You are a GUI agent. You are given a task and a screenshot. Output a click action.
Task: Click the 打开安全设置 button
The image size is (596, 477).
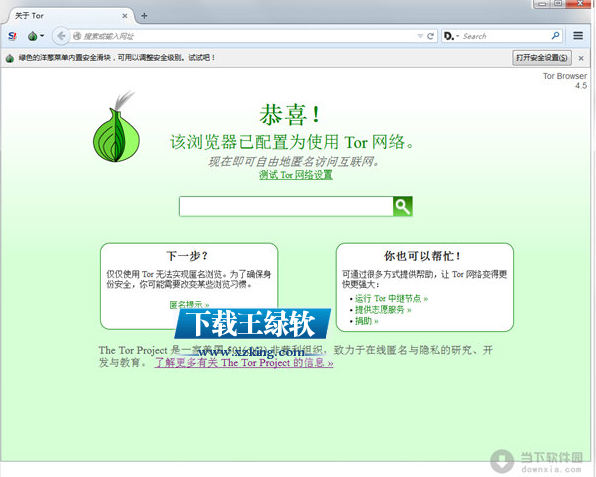pyautogui.click(x=542, y=58)
